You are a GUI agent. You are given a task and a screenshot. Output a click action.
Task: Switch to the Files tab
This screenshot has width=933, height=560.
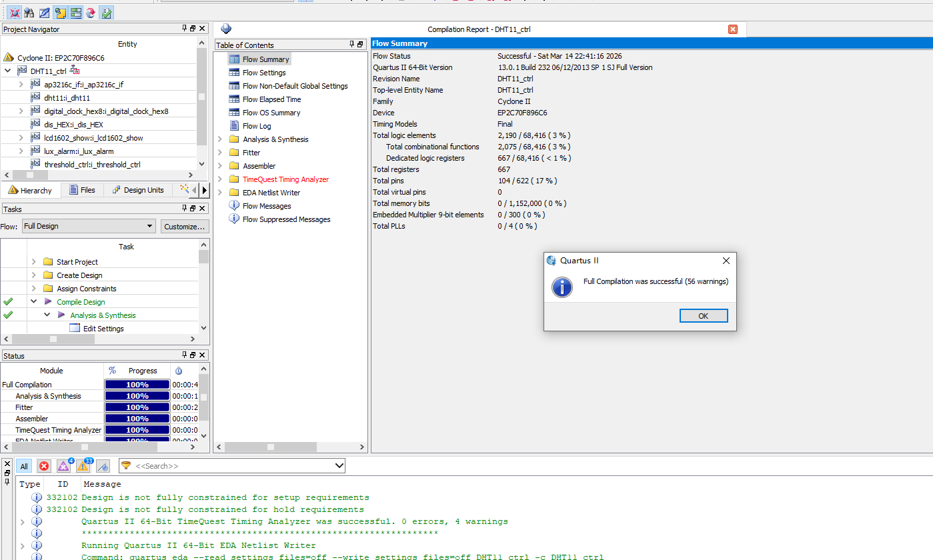click(x=81, y=190)
